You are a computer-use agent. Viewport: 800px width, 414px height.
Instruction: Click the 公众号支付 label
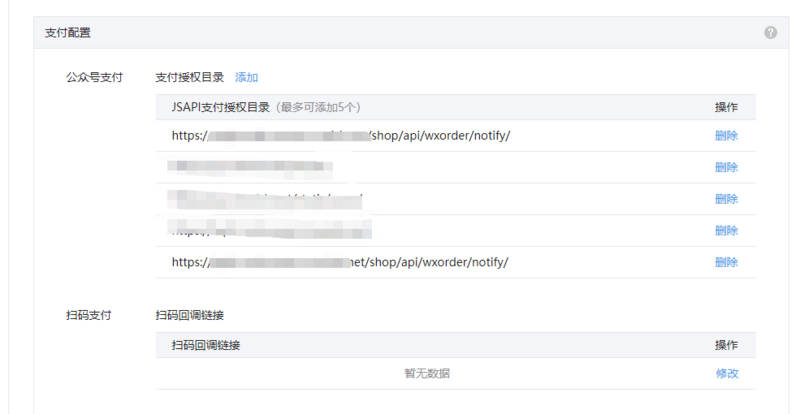94,78
